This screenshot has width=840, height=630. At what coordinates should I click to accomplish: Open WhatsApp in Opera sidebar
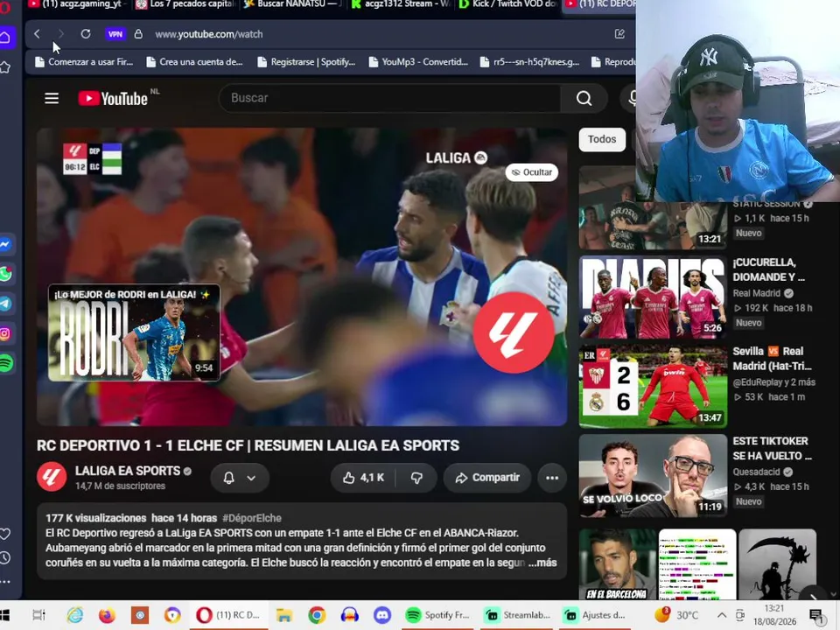pyautogui.click(x=5, y=274)
